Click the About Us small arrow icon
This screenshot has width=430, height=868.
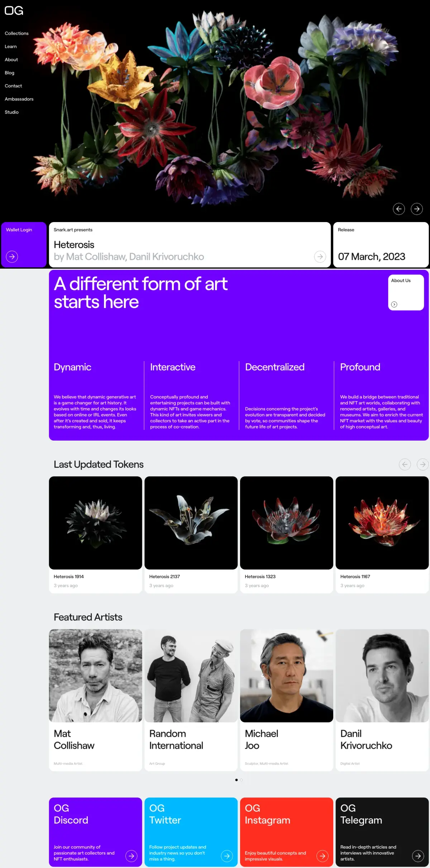pos(394,304)
